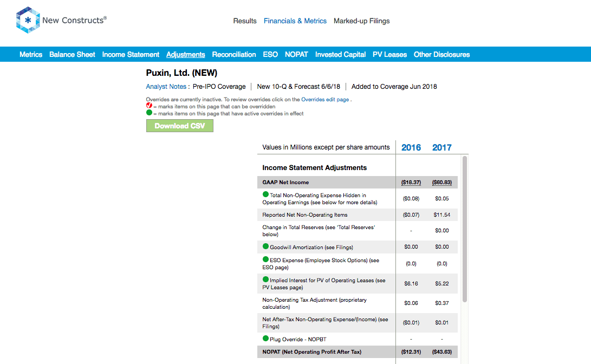Click green override dot beside Implied Interest
This screenshot has height=364, width=591.
266,279
